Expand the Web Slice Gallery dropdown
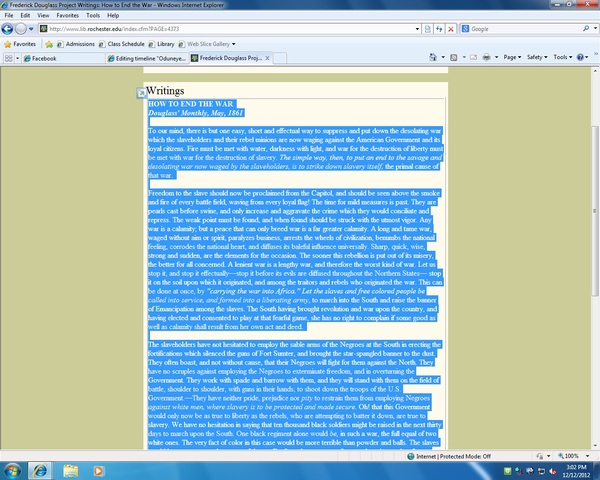This screenshot has width=600, height=480. click(x=233, y=44)
